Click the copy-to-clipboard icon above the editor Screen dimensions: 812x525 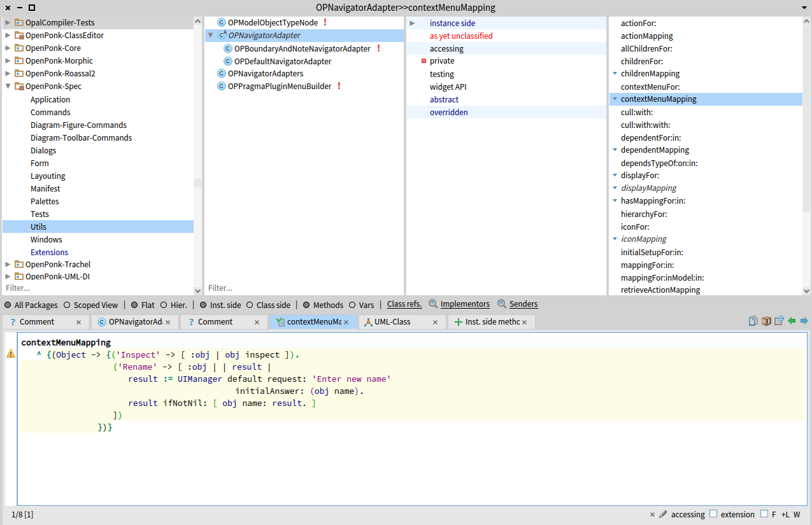pos(753,321)
